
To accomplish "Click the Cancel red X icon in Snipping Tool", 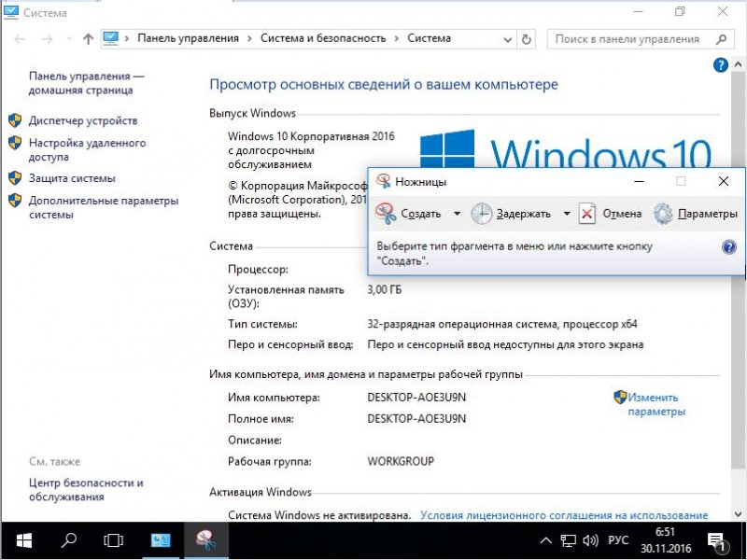I will 587,214.
